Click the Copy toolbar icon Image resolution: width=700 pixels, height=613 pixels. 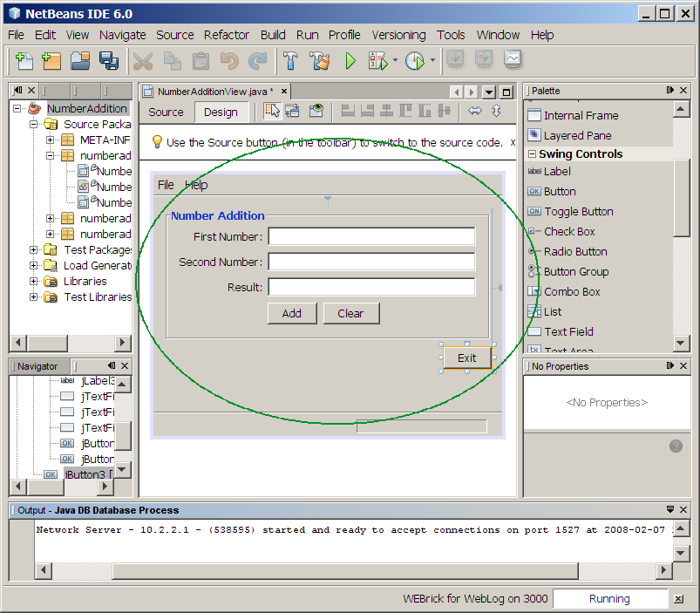[173, 61]
